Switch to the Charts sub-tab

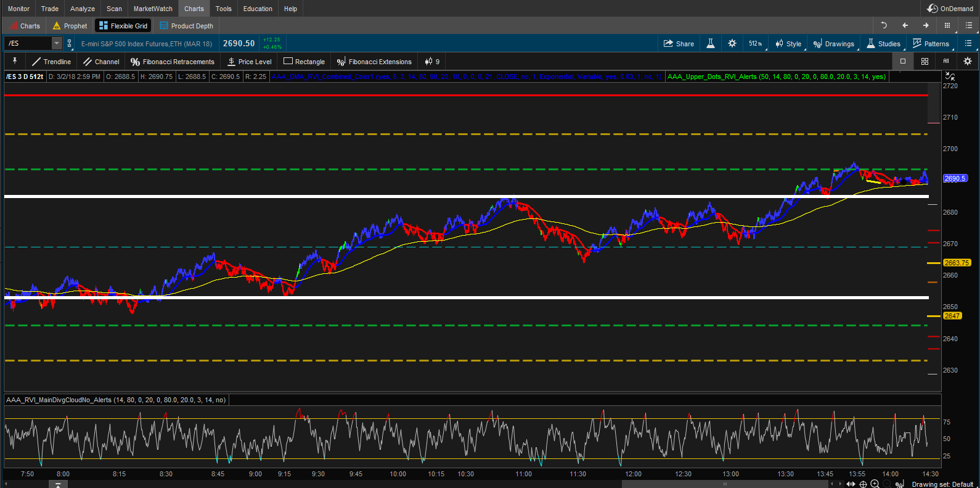(x=24, y=26)
